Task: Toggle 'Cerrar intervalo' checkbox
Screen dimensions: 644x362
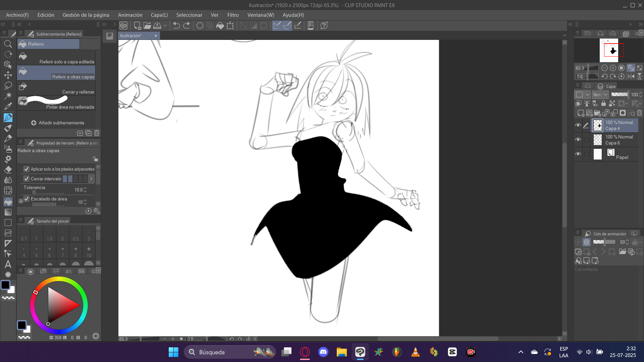Action: pyautogui.click(x=26, y=179)
